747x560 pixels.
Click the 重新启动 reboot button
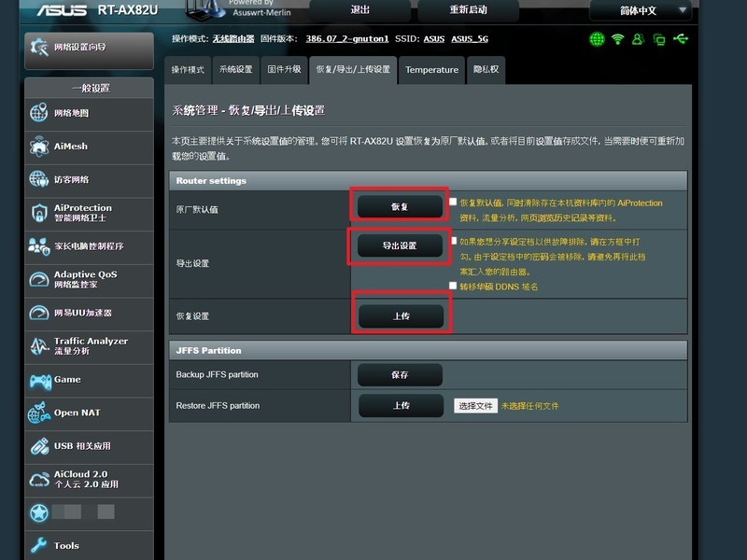[x=469, y=10]
